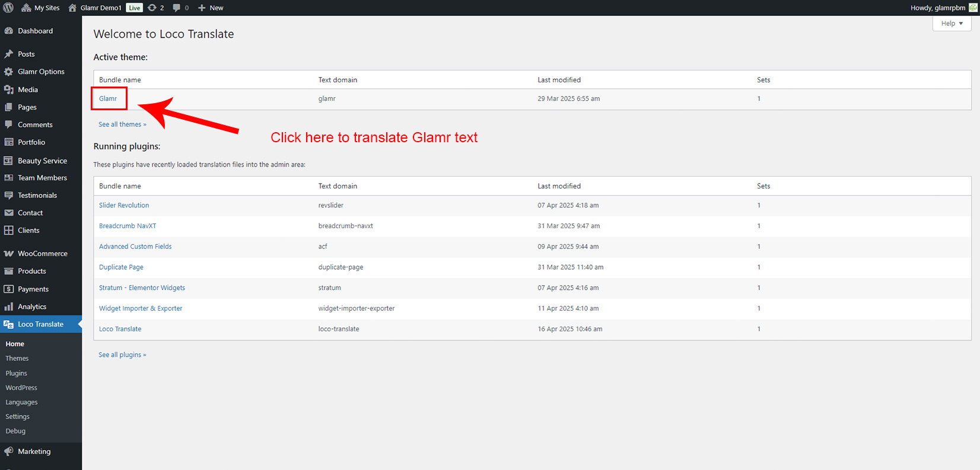Click the duplicate-page text domain cell
The image size is (980, 470).
pos(341,267)
